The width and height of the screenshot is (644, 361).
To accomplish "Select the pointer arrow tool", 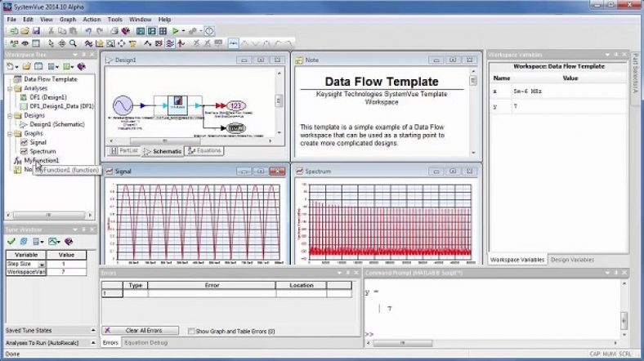I will point(51,43).
